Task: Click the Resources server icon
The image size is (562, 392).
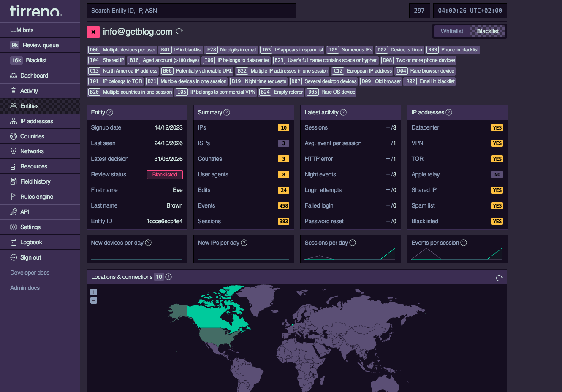Action: [x=14, y=166]
